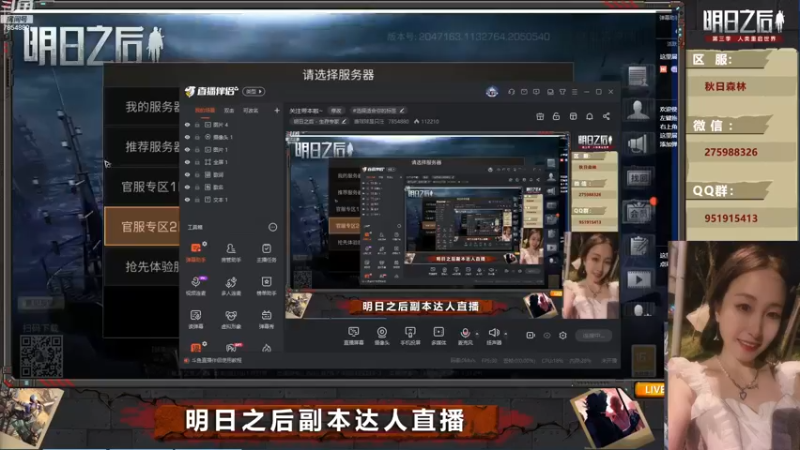
Task: Collapse the 工具箱 toolbox section with the circle button
Action: click(272, 228)
